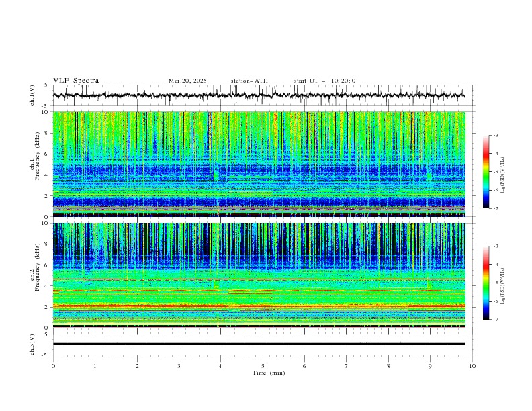Click the ch.1 frequency tick label '8'
Viewport: 532px width, 411px height.
click(x=46, y=133)
